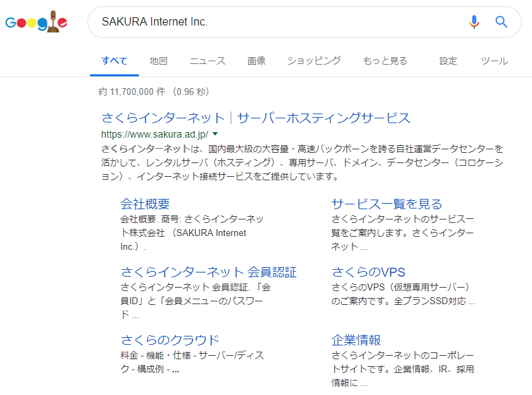This screenshot has width=532, height=395.
Task: Click the snippet beginning さくらインターネットは、国内最大級
Action: [x=302, y=162]
